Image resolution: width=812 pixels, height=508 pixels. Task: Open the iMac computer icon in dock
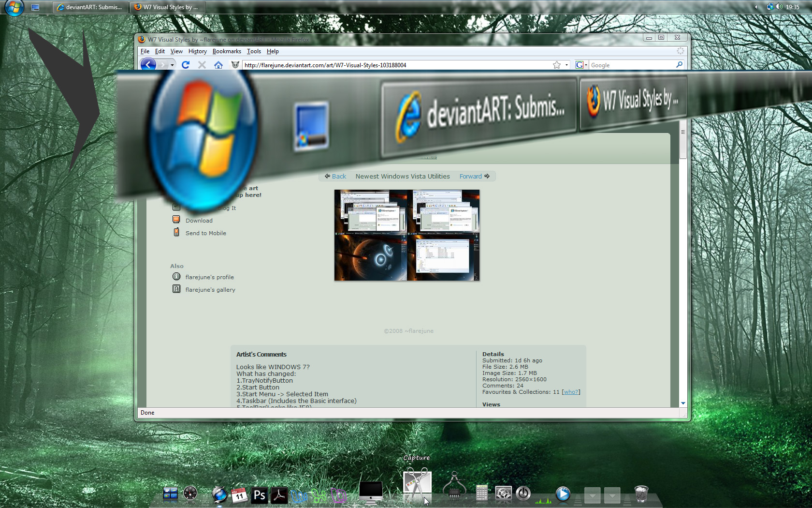pos(371,493)
